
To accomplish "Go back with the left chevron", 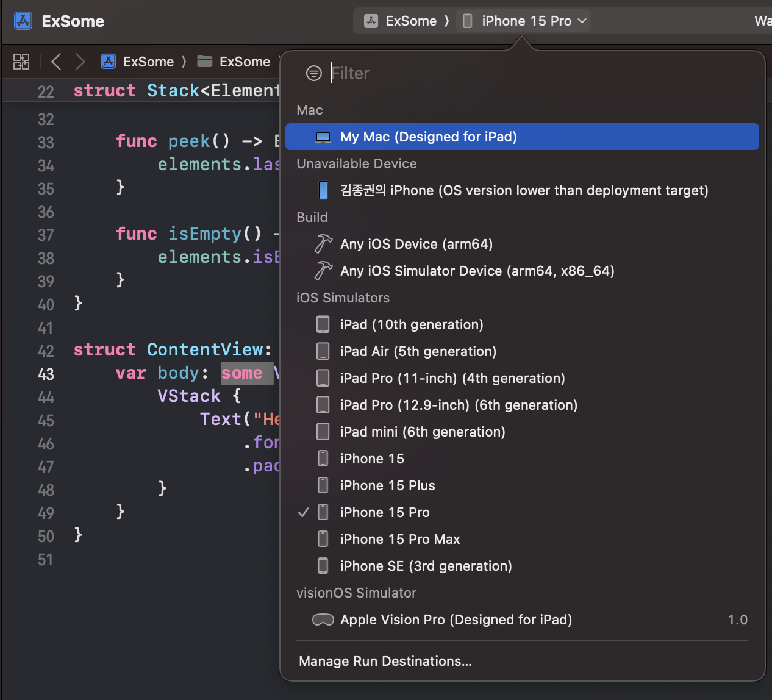I will coord(56,62).
